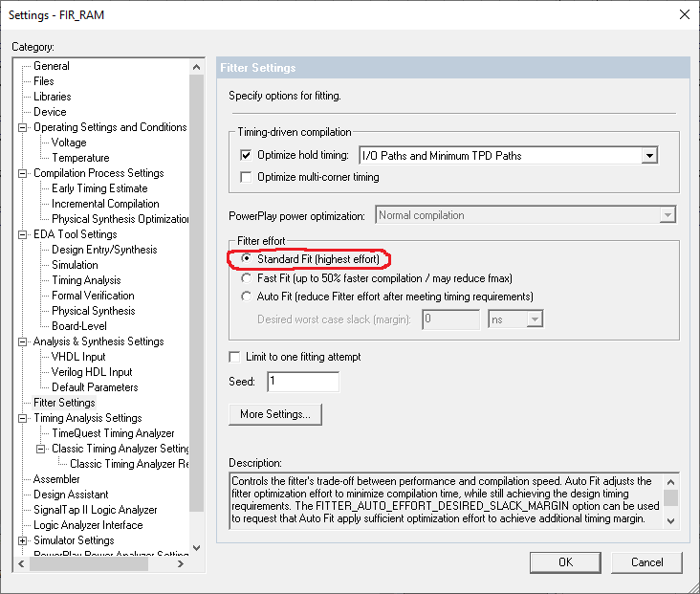
Task: Open the ns slack units dropdown
Action: [535, 319]
